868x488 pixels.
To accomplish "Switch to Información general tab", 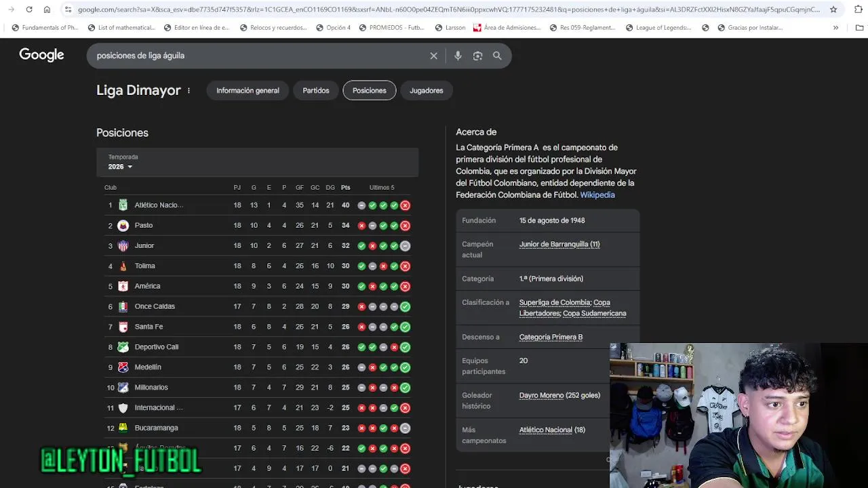I will pos(248,91).
